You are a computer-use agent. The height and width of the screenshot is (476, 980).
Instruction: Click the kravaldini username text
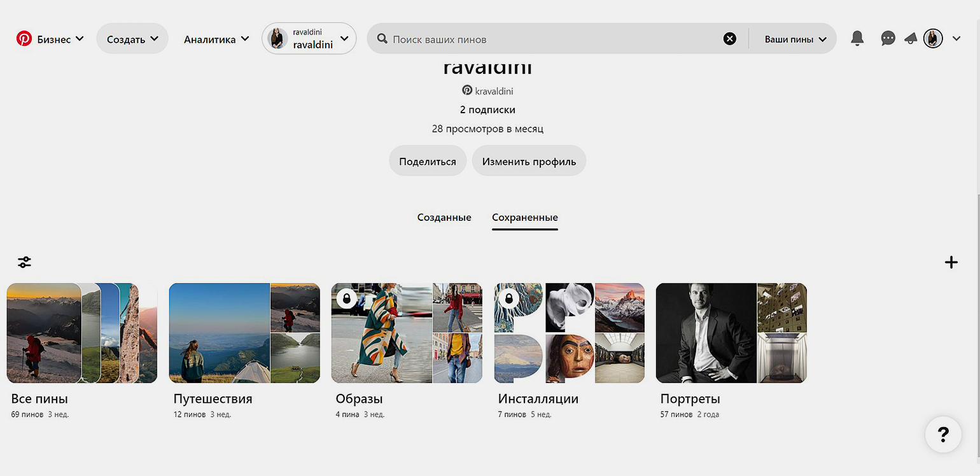coord(494,91)
